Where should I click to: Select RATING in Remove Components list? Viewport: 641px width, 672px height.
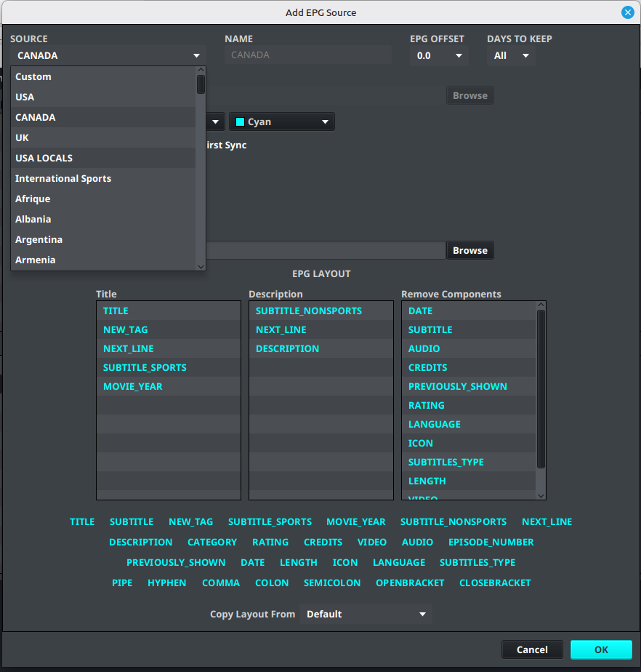(x=469, y=405)
